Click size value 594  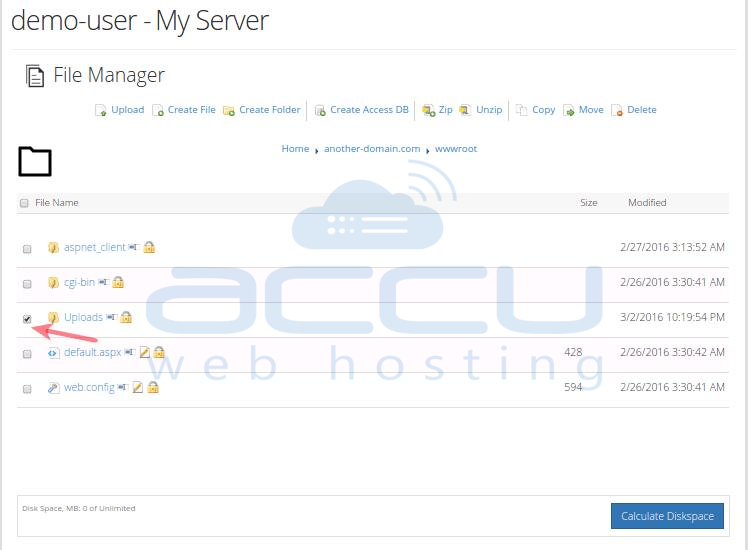coord(573,387)
